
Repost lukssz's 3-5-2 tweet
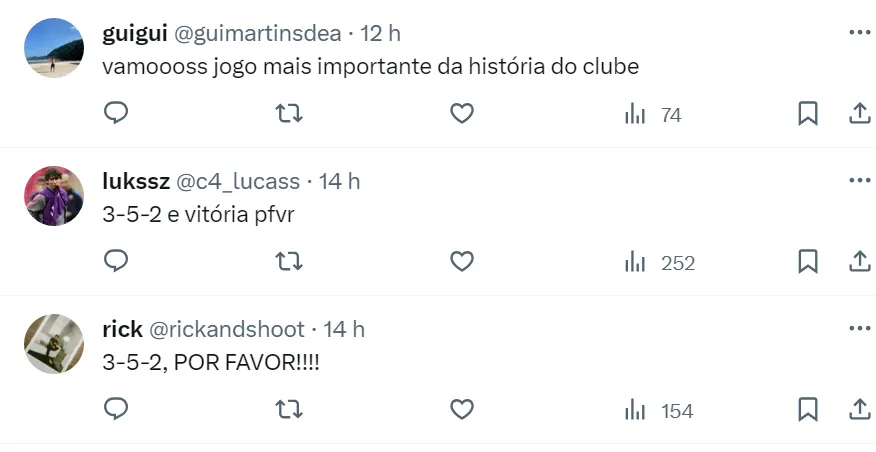289,262
